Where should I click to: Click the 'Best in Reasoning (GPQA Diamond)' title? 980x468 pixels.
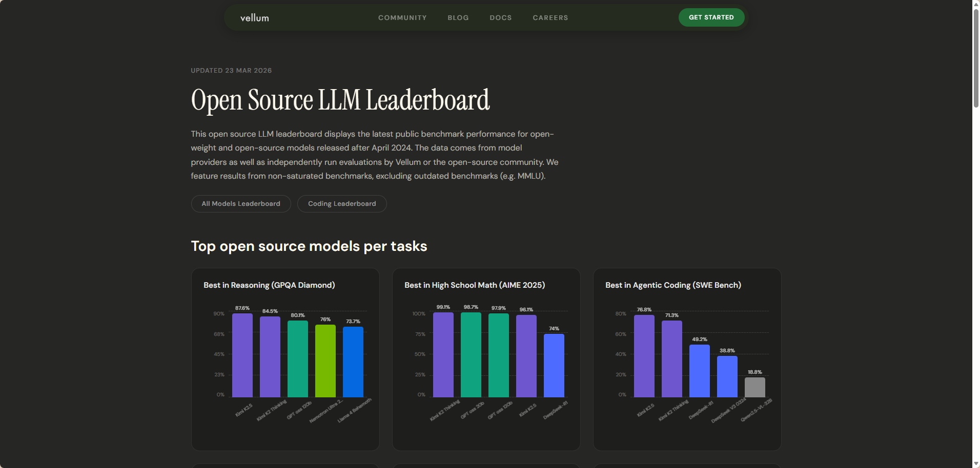coord(269,285)
